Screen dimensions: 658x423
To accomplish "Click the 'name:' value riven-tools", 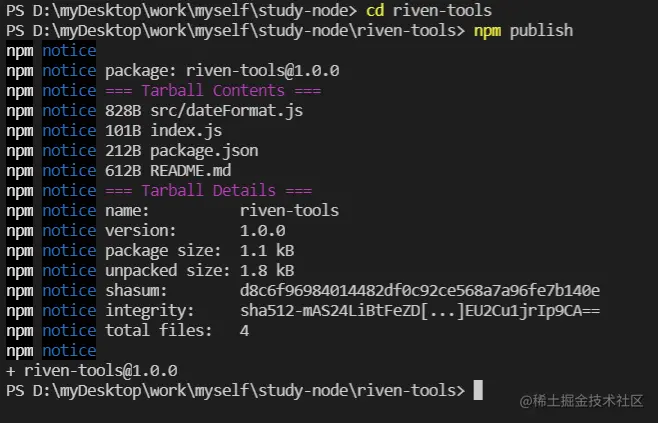I will click(x=290, y=210).
